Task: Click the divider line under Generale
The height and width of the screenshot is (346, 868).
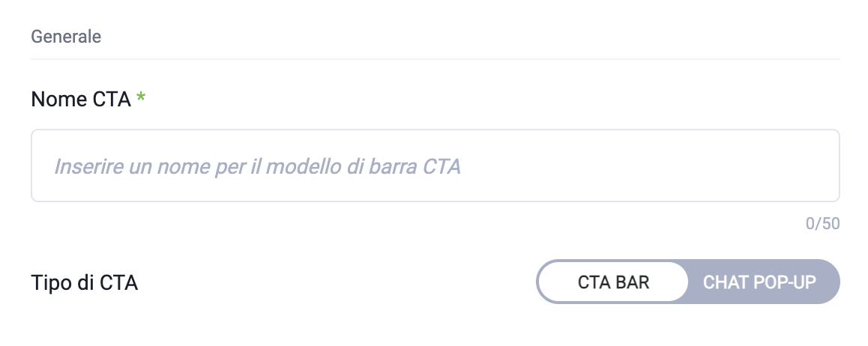Action: [x=435, y=58]
